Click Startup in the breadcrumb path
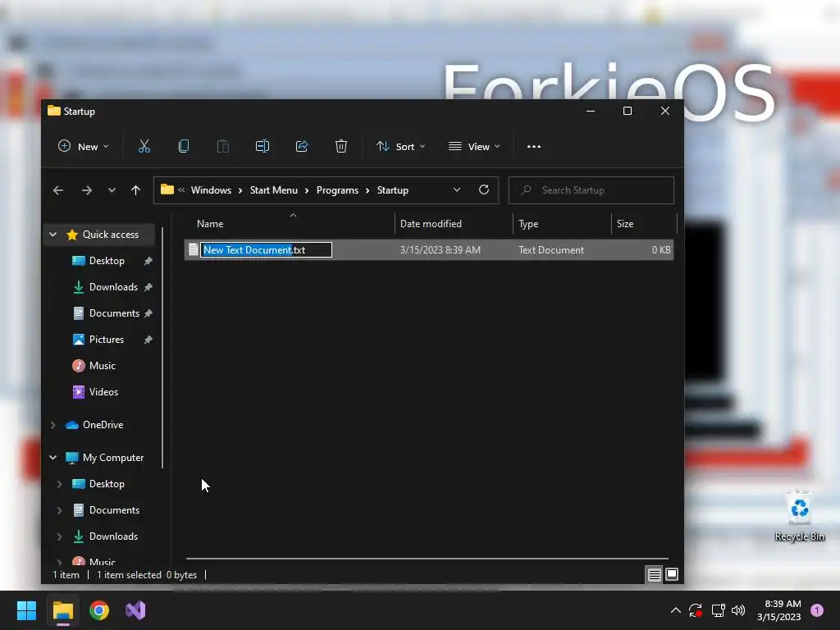 point(393,190)
